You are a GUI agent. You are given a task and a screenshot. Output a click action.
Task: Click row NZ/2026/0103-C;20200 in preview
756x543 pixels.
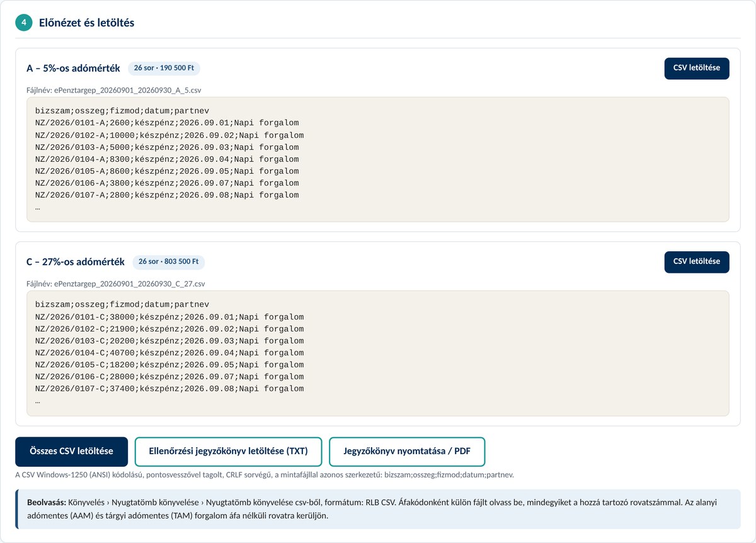click(x=169, y=341)
